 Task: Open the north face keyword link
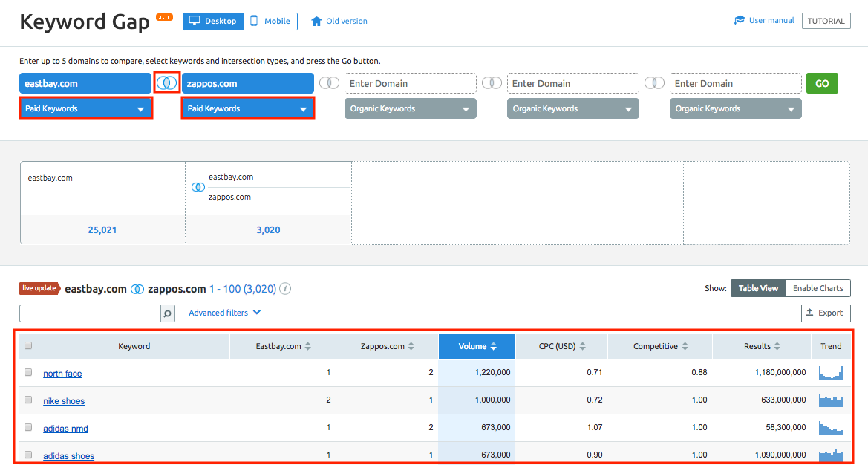tap(62, 373)
